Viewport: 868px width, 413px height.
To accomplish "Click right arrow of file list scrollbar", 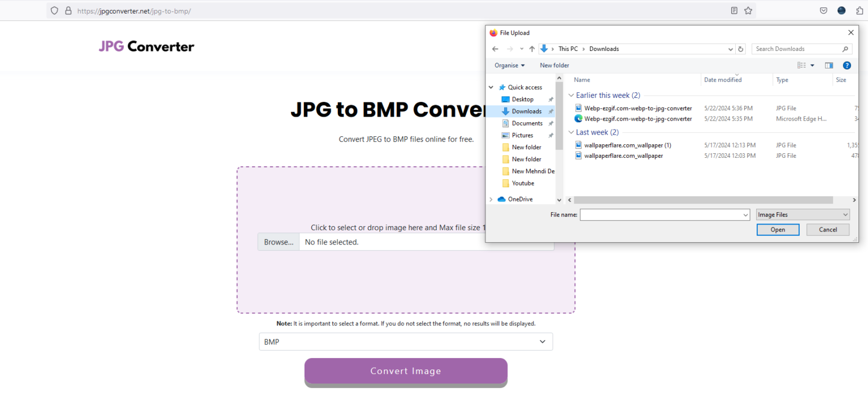I will coord(855,200).
